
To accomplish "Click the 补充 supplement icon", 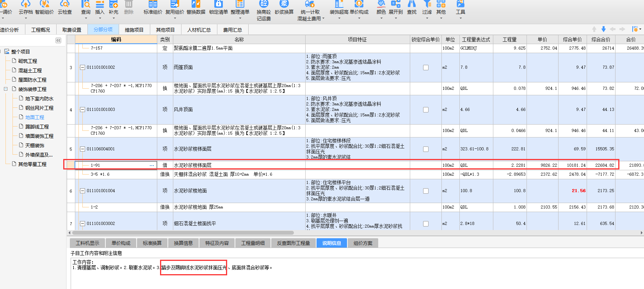I will pyautogui.click(x=114, y=4).
